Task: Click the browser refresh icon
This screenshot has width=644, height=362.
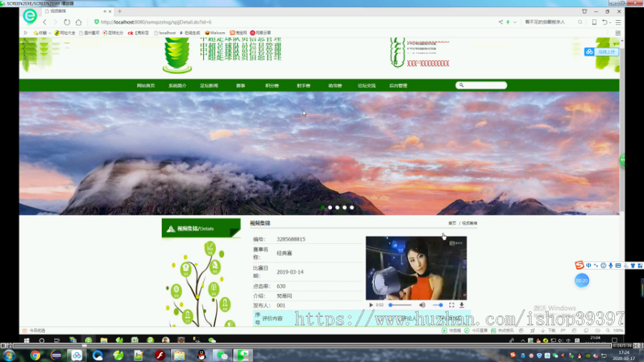Action: click(67, 22)
